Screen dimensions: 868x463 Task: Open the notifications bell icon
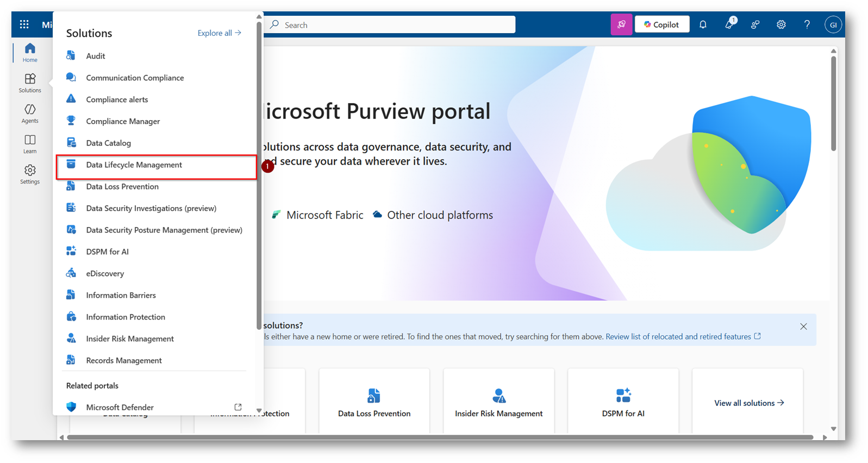(x=703, y=24)
